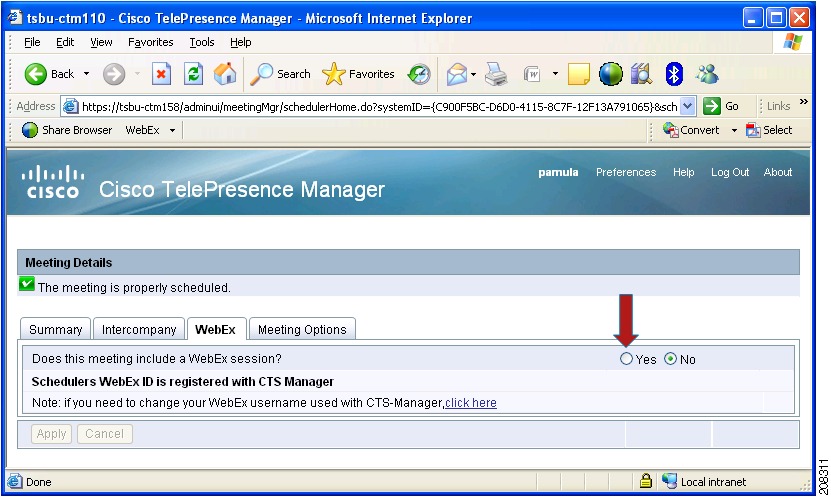The height and width of the screenshot is (497, 831).
Task: Click Help link in Cisco header
Action: pos(684,172)
